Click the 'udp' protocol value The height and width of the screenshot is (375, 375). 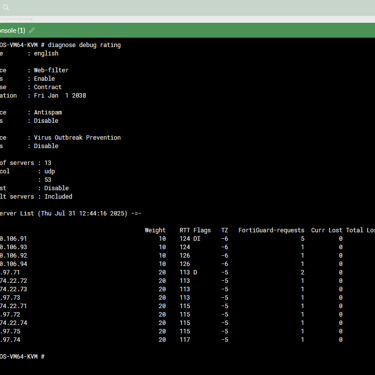click(50, 171)
